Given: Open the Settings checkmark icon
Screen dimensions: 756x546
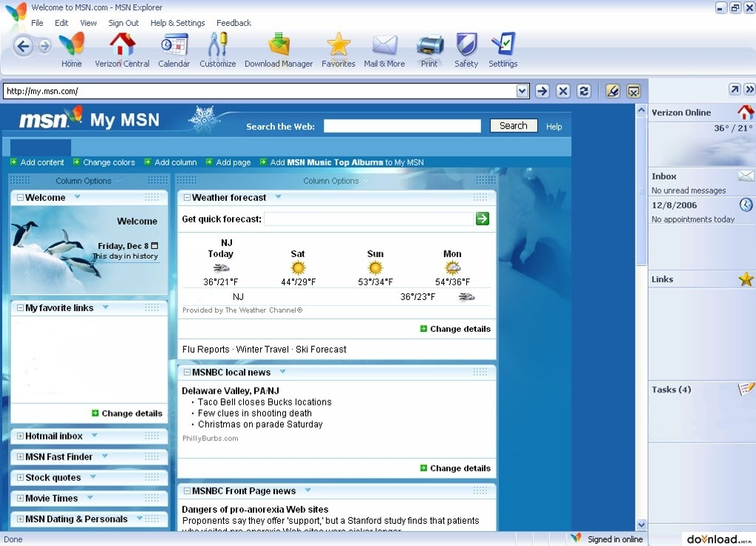Looking at the screenshot, I should 503,44.
